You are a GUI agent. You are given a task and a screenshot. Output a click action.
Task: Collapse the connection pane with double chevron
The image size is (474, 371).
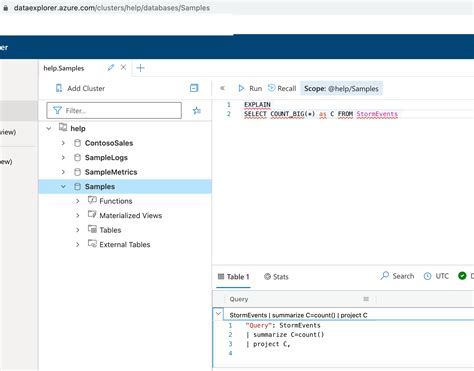pyautogui.click(x=223, y=88)
